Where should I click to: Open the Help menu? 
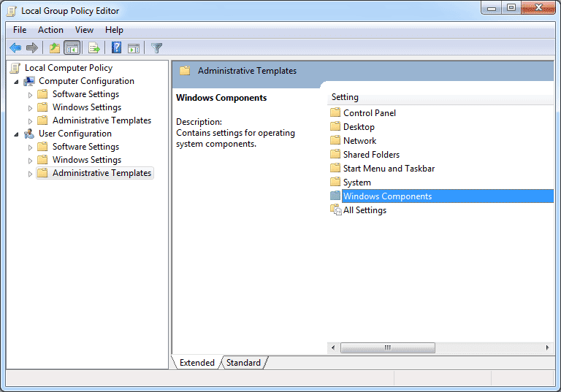pos(114,30)
